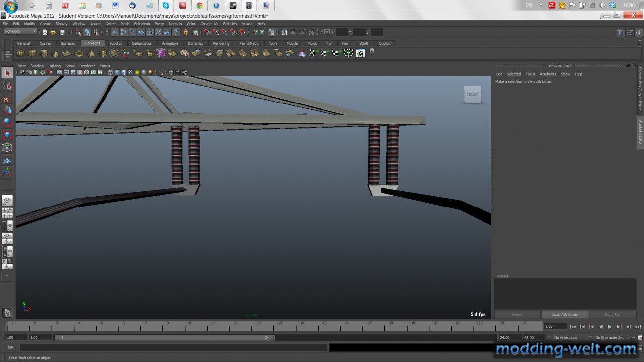Click the X coordinate input field
Viewport: 644px width, 362px height.
[342, 32]
